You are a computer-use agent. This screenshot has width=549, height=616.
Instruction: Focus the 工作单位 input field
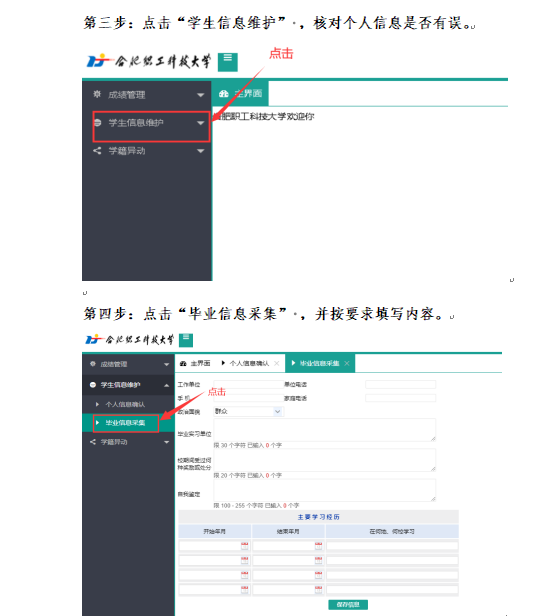pos(248,384)
